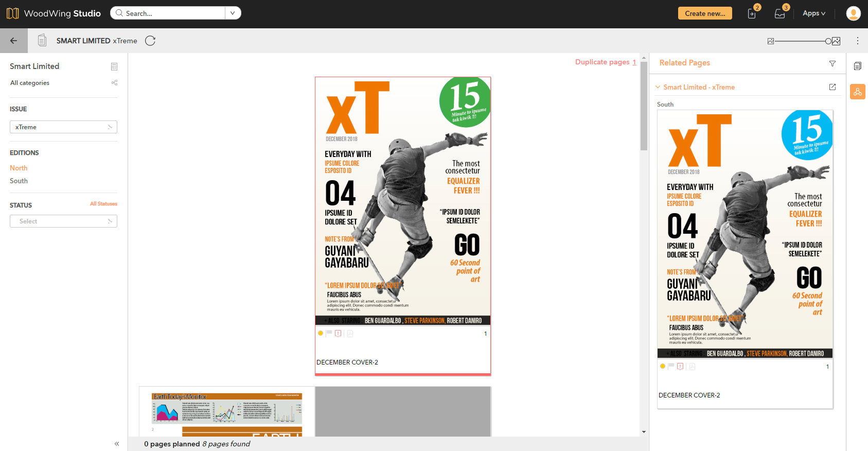
Task: Click the filter icon in Related Pages
Action: coord(832,63)
